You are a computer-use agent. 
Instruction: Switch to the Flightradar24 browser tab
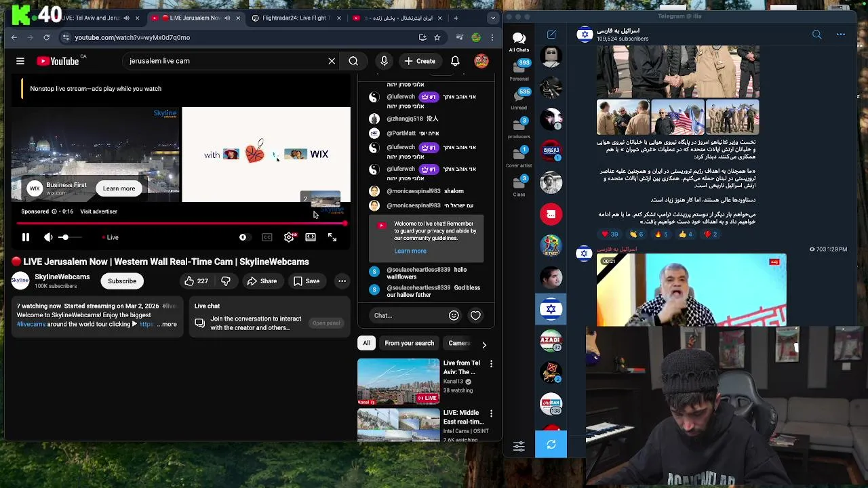pos(295,18)
